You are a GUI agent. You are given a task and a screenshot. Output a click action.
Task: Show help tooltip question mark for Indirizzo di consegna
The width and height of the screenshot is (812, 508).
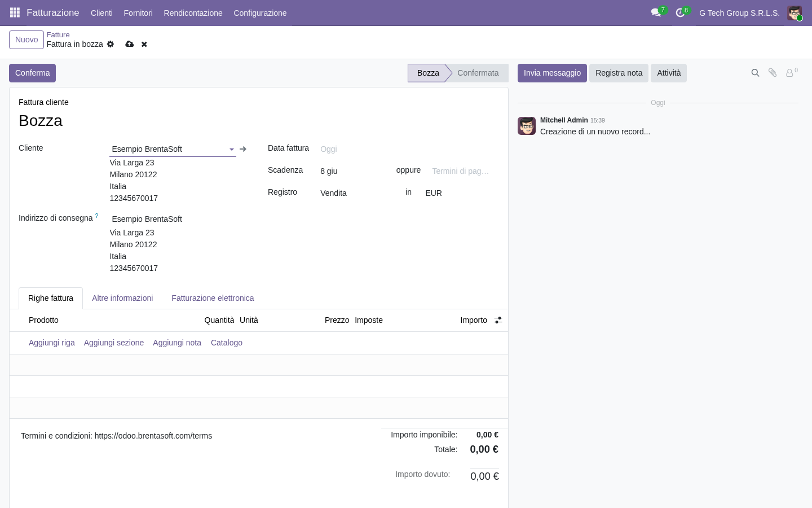96,216
